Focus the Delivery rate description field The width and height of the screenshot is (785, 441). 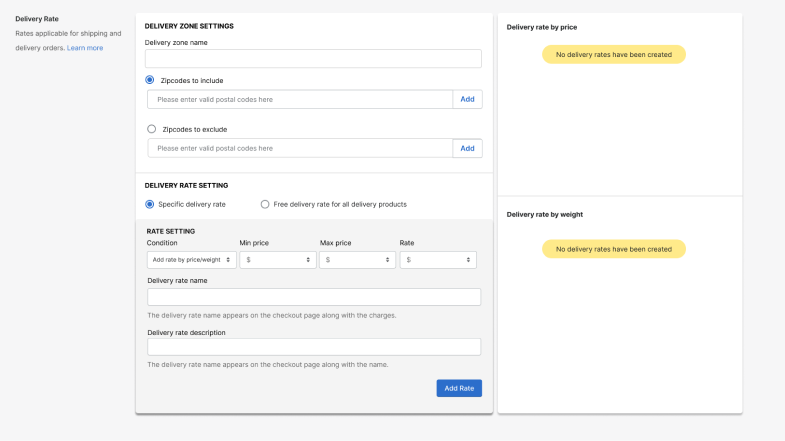coord(314,347)
